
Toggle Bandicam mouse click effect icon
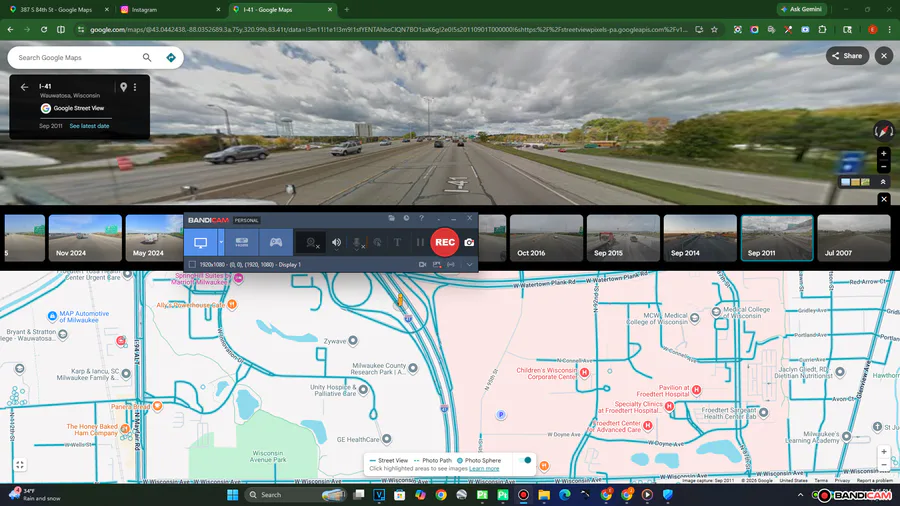tap(377, 243)
